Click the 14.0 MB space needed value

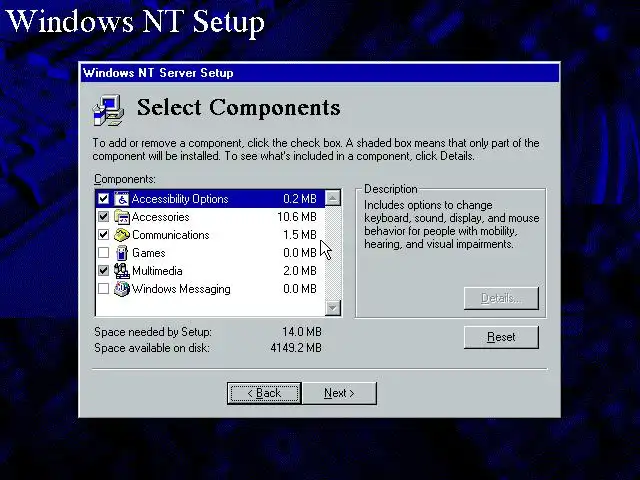(302, 332)
